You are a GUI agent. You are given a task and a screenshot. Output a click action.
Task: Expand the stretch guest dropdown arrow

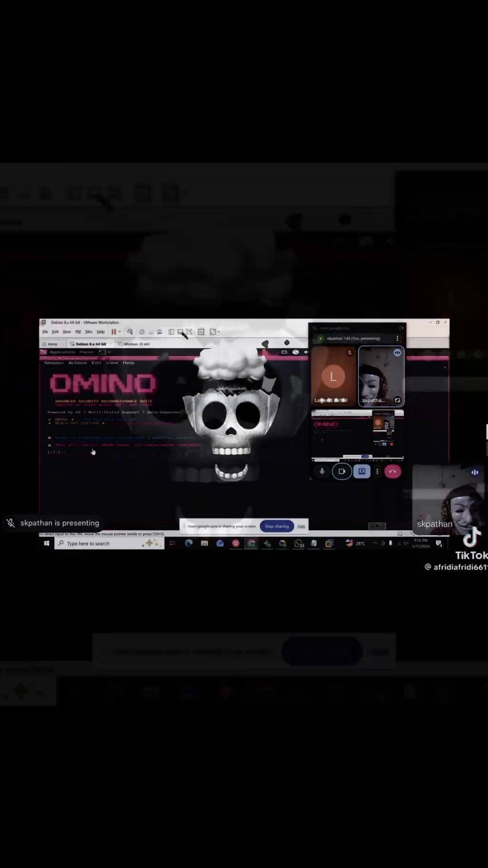pos(219,332)
